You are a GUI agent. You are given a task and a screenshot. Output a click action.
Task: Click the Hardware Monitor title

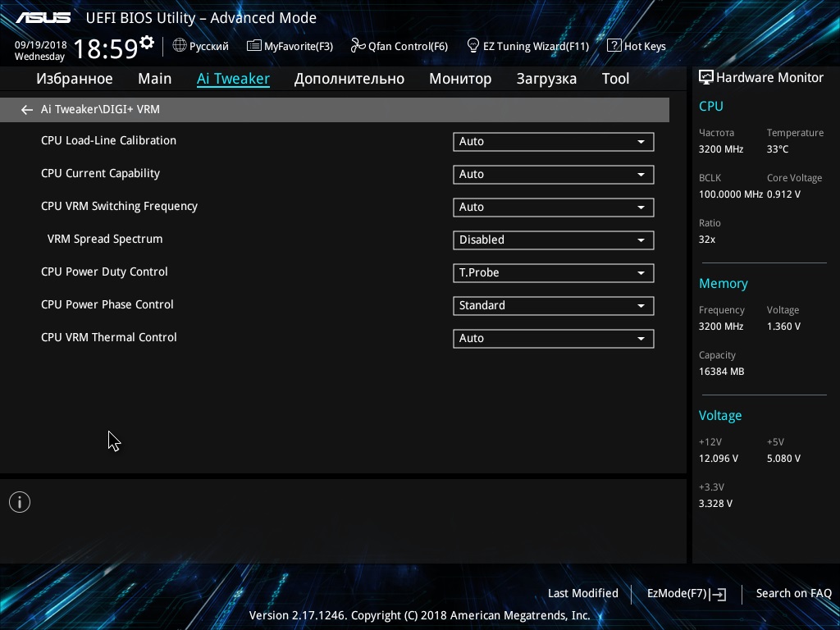769,78
